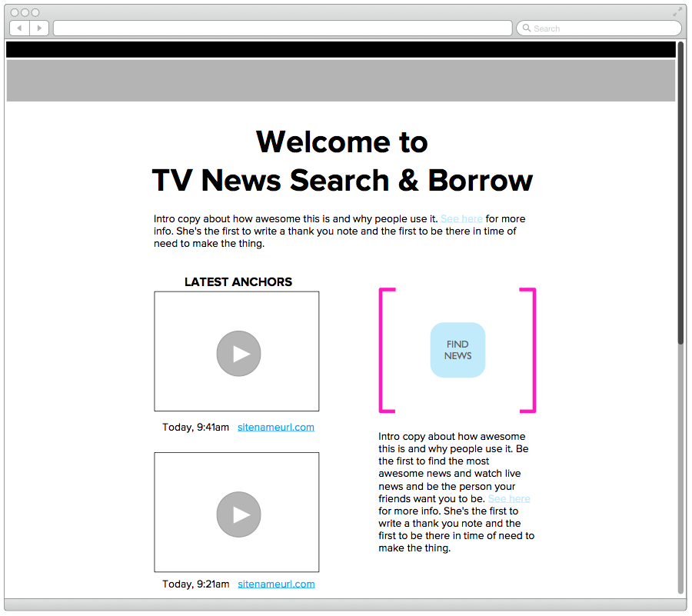Select the second video thumbnail frame
692x616 pixels.
coord(237,512)
